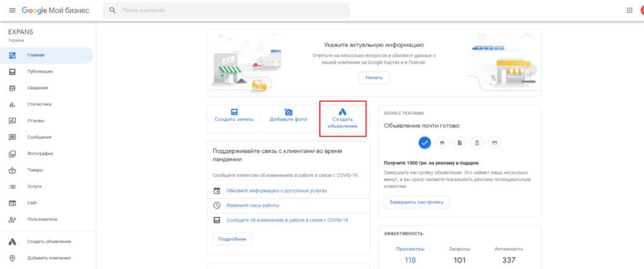Open Сообщения in the sidebar

[47, 137]
